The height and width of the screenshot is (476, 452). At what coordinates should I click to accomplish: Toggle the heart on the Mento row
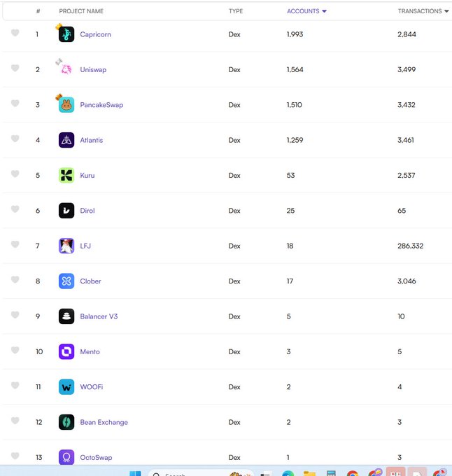coord(15,350)
